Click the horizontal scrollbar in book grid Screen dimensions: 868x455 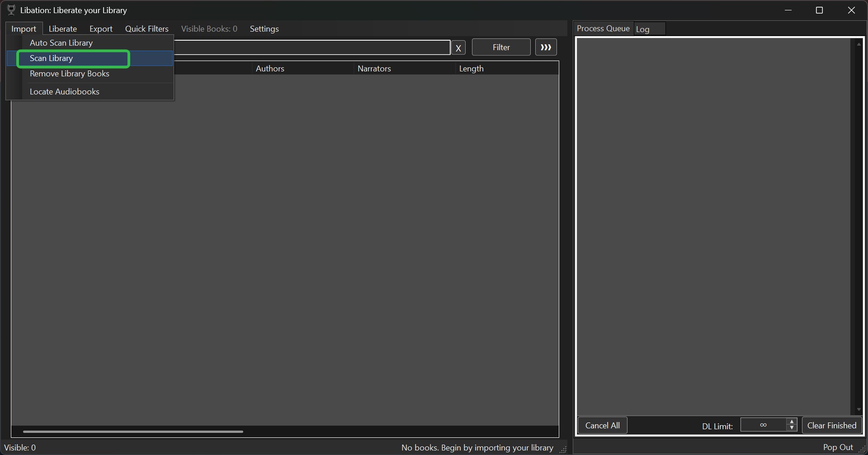point(133,432)
